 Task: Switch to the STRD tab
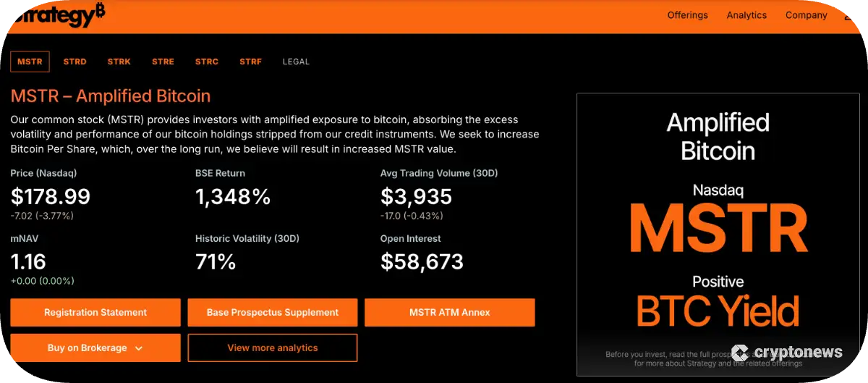(75, 62)
